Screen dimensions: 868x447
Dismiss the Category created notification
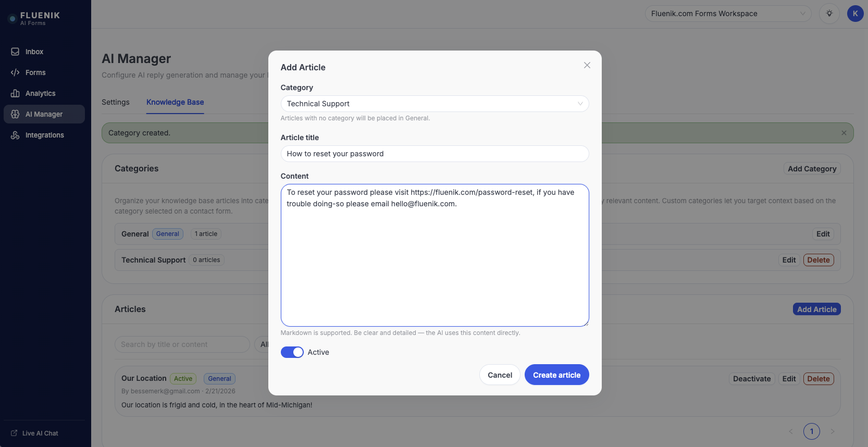844,133
